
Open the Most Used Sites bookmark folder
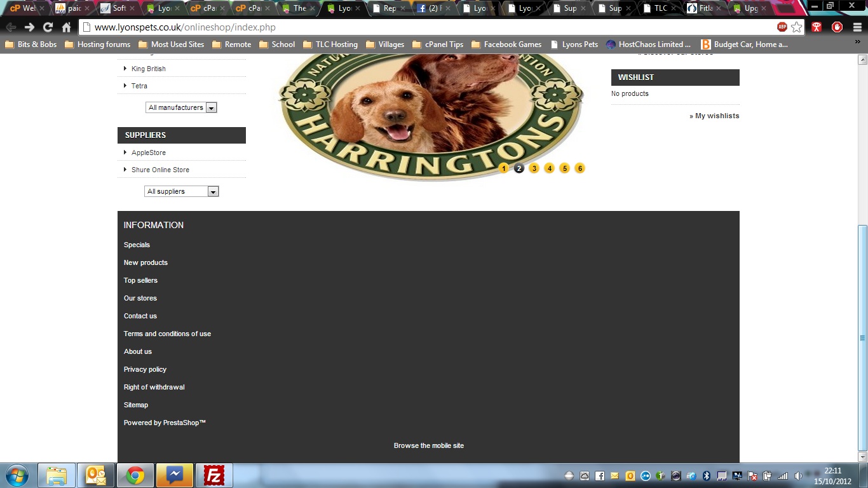[x=171, y=44]
